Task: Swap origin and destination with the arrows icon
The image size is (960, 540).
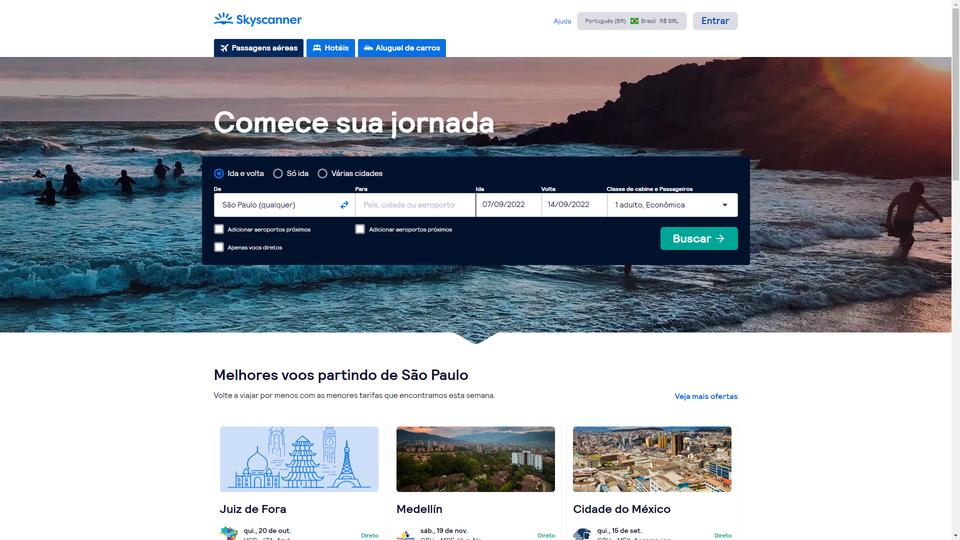Action: point(344,205)
